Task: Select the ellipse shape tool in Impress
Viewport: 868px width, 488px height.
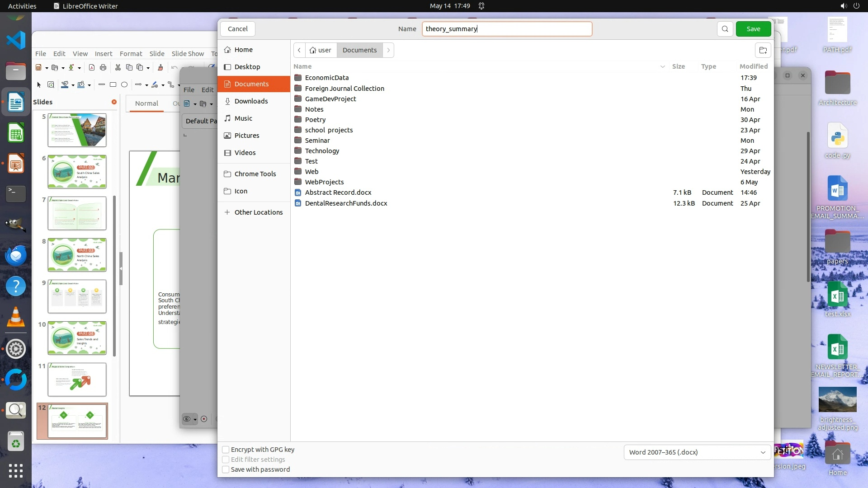Action: (124, 84)
